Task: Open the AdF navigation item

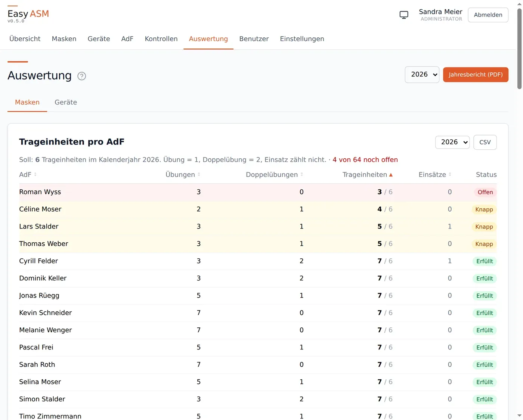Action: pos(127,39)
